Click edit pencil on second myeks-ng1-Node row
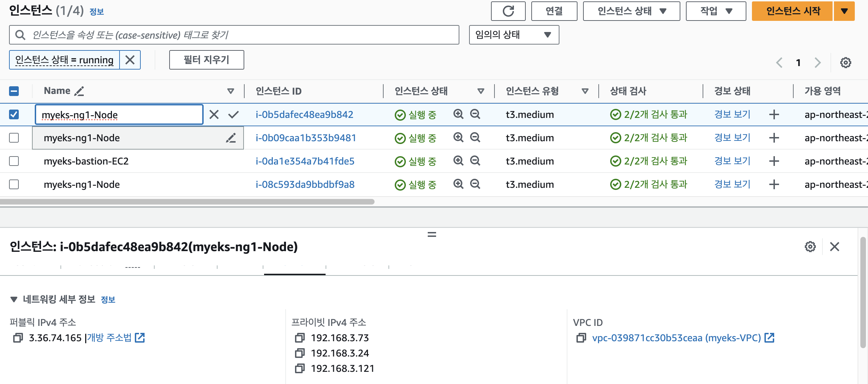Screen dimensions: 868x384 click(x=231, y=138)
